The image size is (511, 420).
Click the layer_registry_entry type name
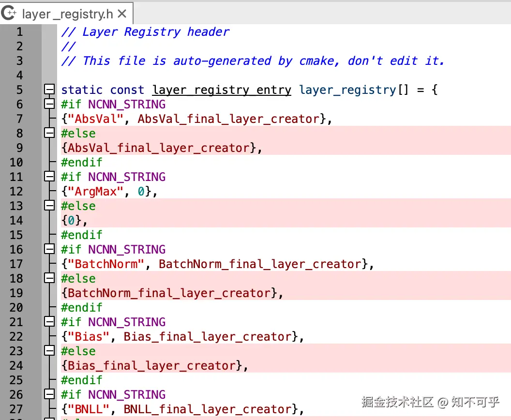[x=222, y=90]
